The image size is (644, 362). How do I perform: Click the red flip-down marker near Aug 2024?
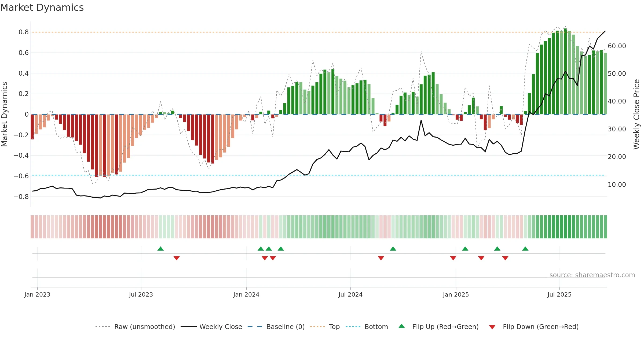click(x=381, y=258)
